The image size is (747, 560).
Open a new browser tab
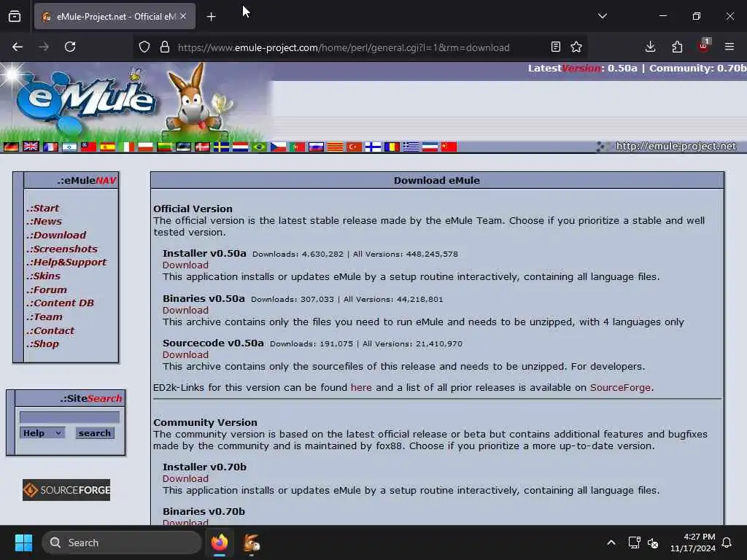(211, 17)
